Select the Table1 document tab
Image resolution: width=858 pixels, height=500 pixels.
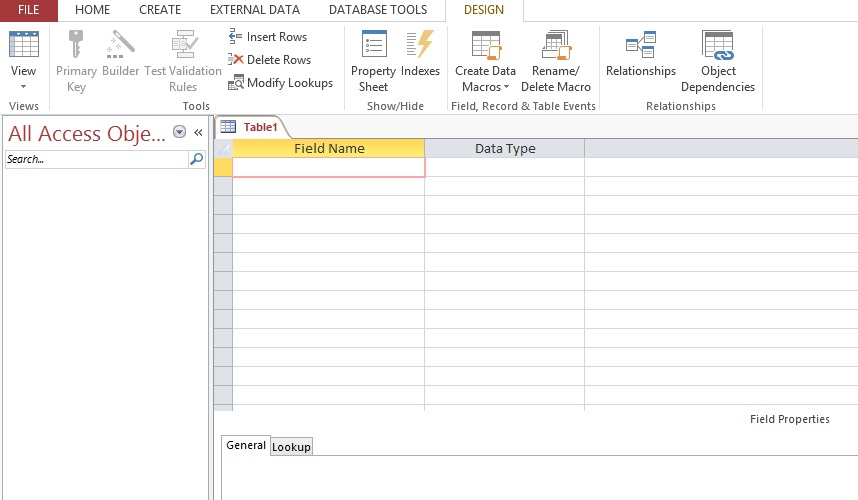pos(251,127)
